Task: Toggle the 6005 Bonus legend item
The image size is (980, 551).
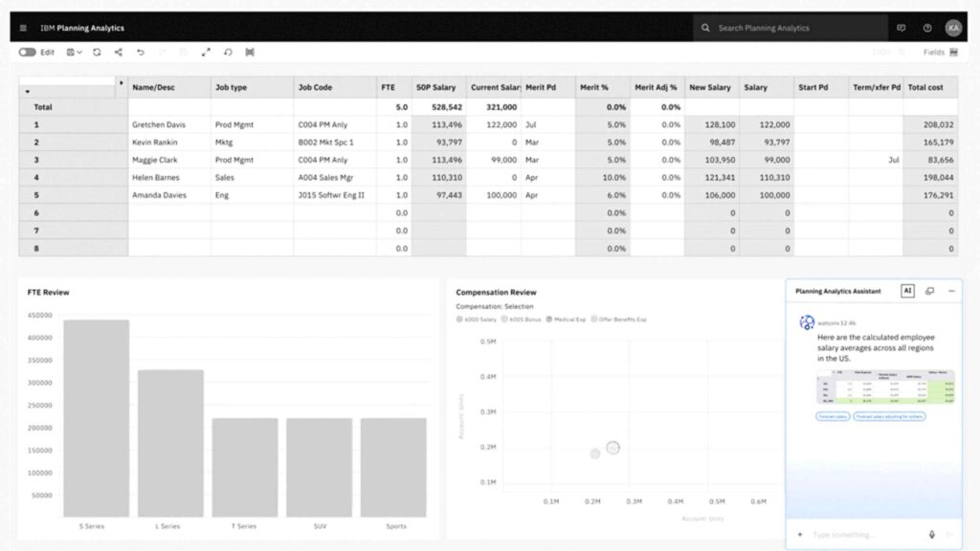Action: (522, 320)
